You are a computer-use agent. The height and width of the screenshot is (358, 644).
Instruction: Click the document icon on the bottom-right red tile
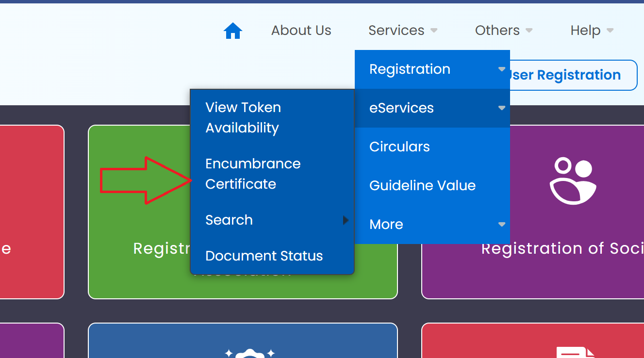pyautogui.click(x=575, y=353)
